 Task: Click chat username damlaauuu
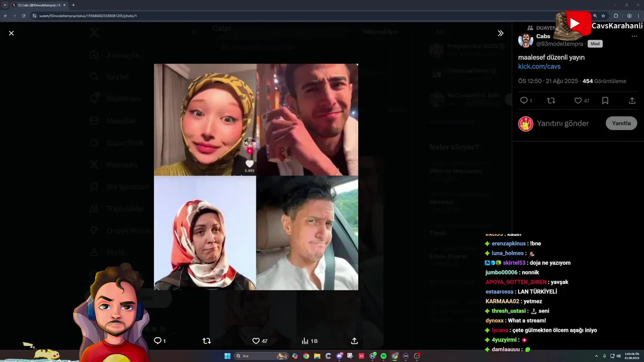click(506, 349)
